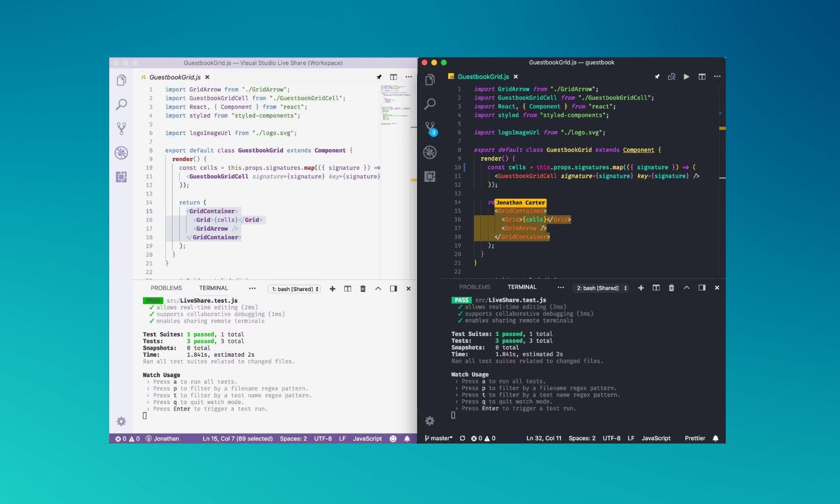840x504 pixels.
Task: Open Explorer in the dark guestbook window
Action: [430, 80]
